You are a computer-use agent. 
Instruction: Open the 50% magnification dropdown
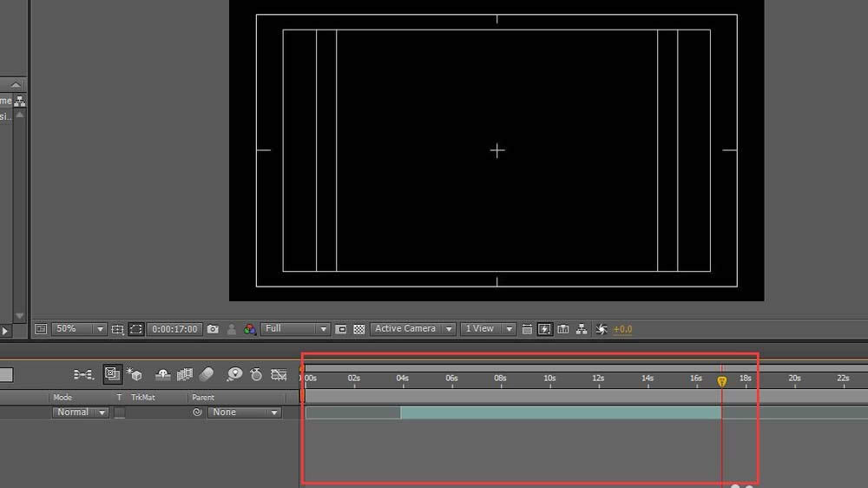(79, 329)
